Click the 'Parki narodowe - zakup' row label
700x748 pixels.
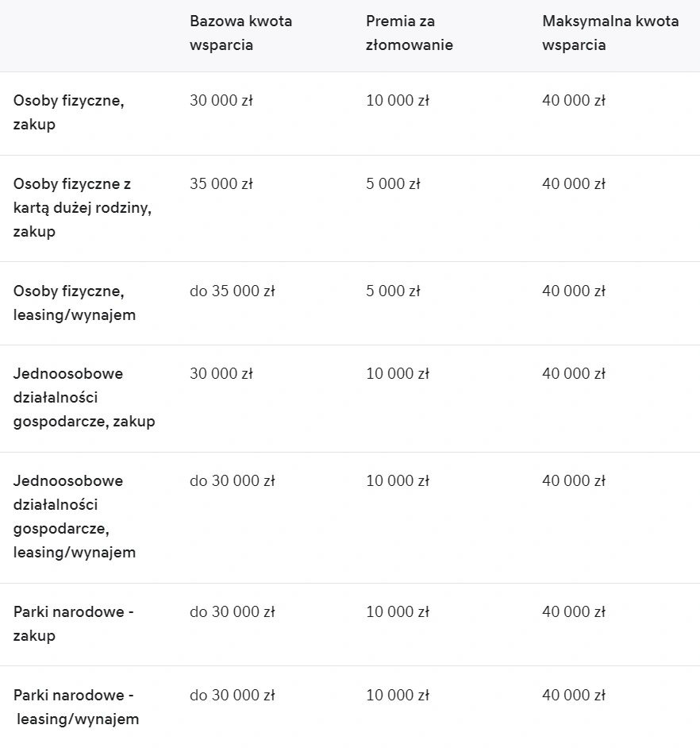click(x=74, y=623)
